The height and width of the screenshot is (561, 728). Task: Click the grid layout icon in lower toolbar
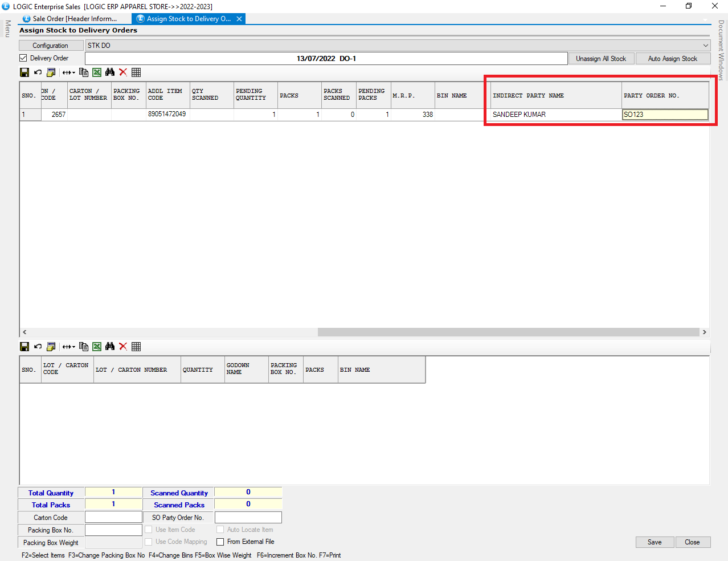tap(136, 347)
